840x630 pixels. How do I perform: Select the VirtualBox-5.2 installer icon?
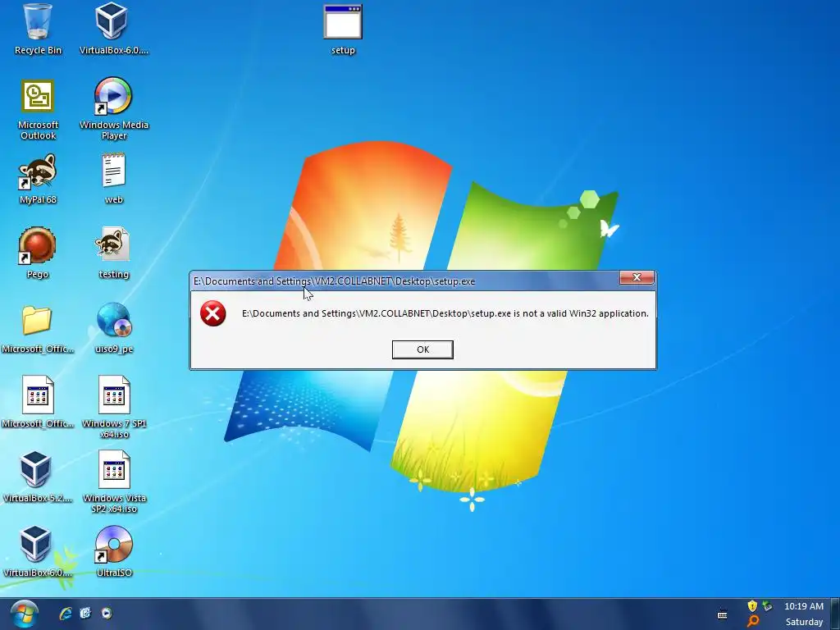tap(36, 477)
